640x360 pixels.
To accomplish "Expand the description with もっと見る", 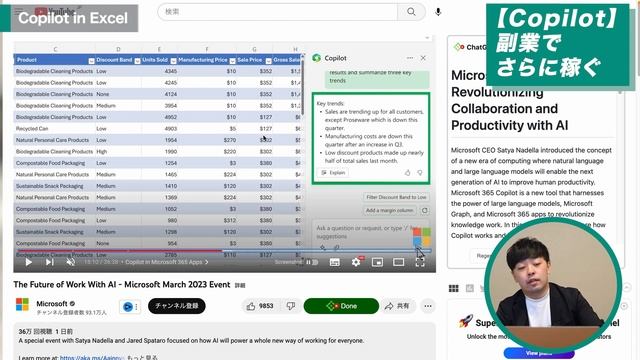I will pos(142,357).
